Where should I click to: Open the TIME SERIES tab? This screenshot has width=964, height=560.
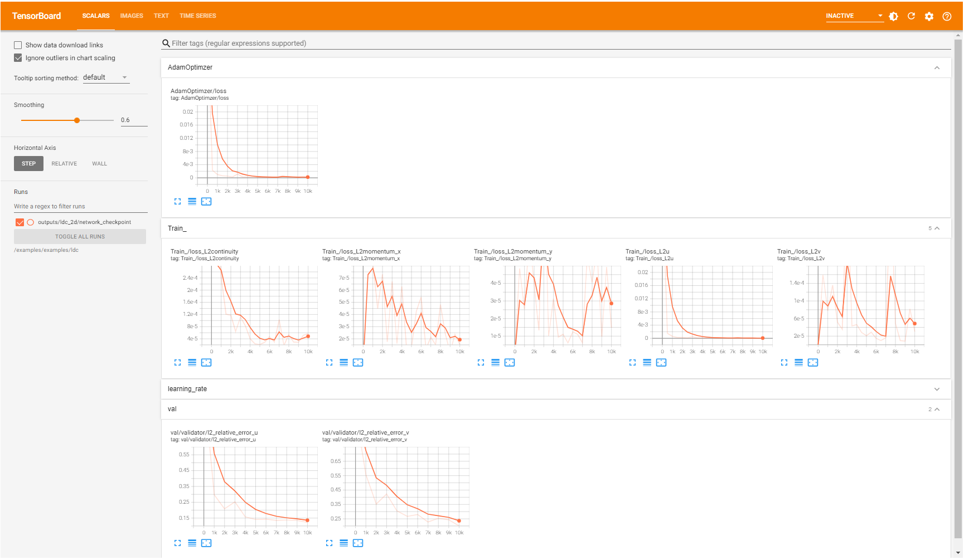pyautogui.click(x=197, y=16)
